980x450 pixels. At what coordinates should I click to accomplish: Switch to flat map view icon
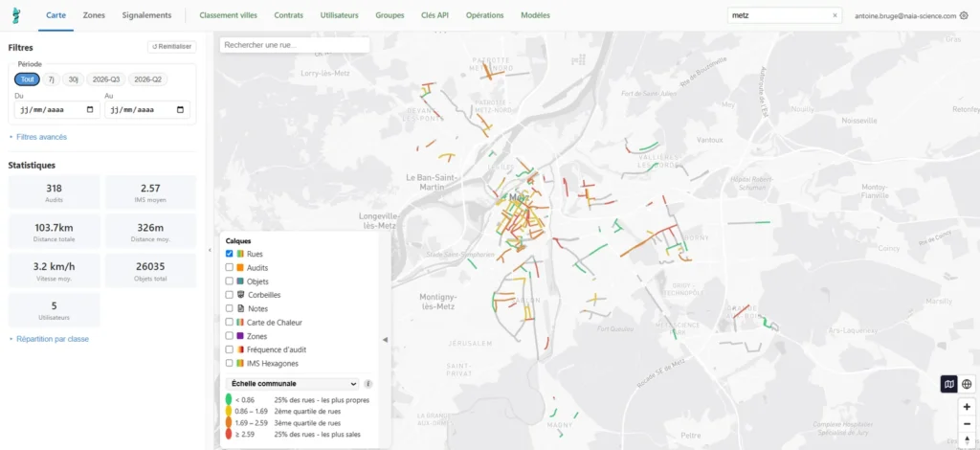(949, 384)
